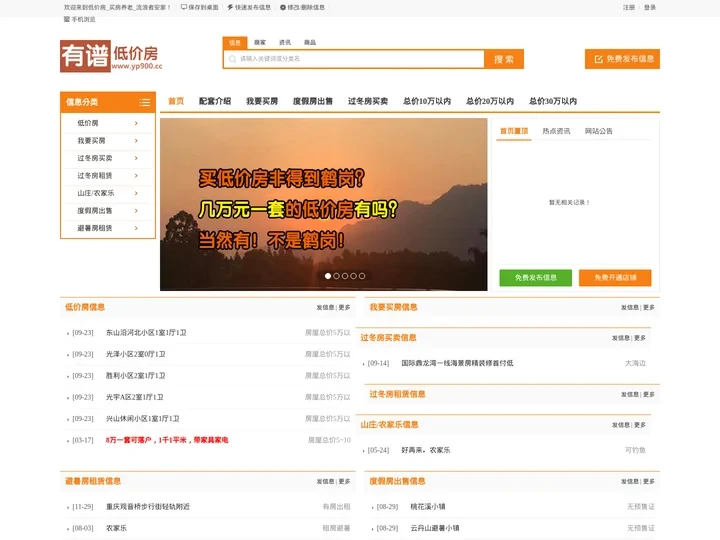Expand the 山庄/农家乐 category chevron
Screen dimensions: 720x540
136,193
